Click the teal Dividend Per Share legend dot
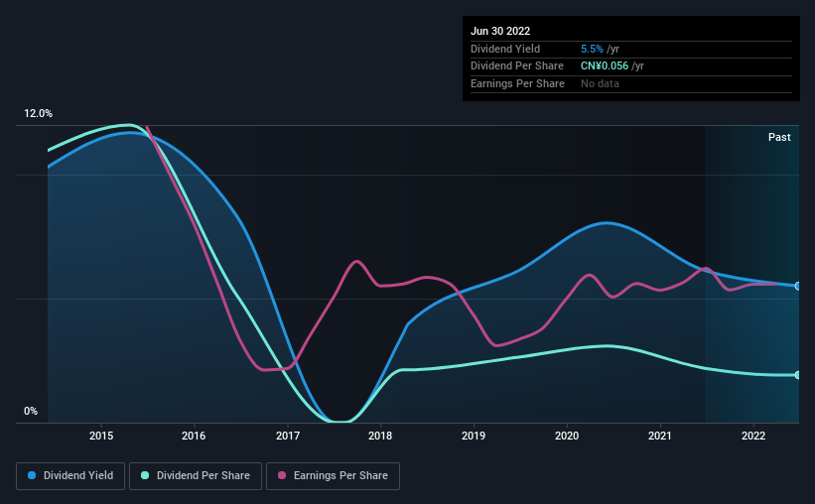Image resolution: width=815 pixels, height=504 pixels. point(145,475)
